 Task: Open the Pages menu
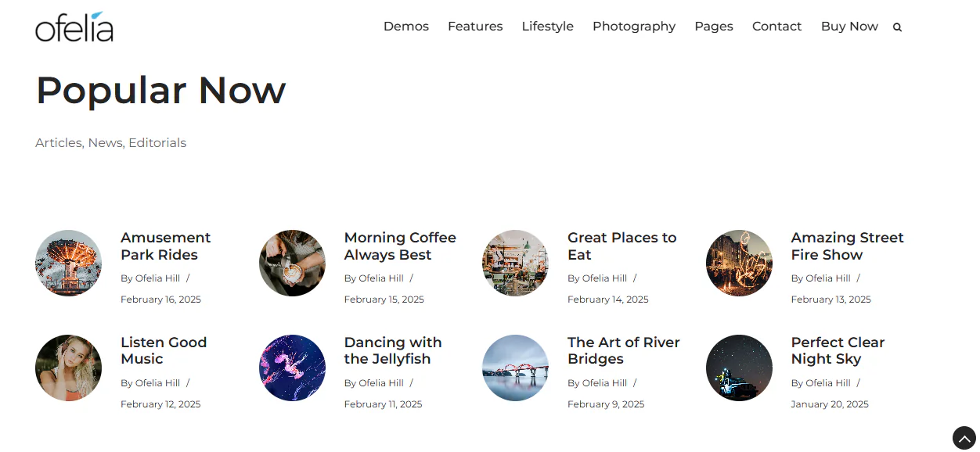(x=713, y=26)
